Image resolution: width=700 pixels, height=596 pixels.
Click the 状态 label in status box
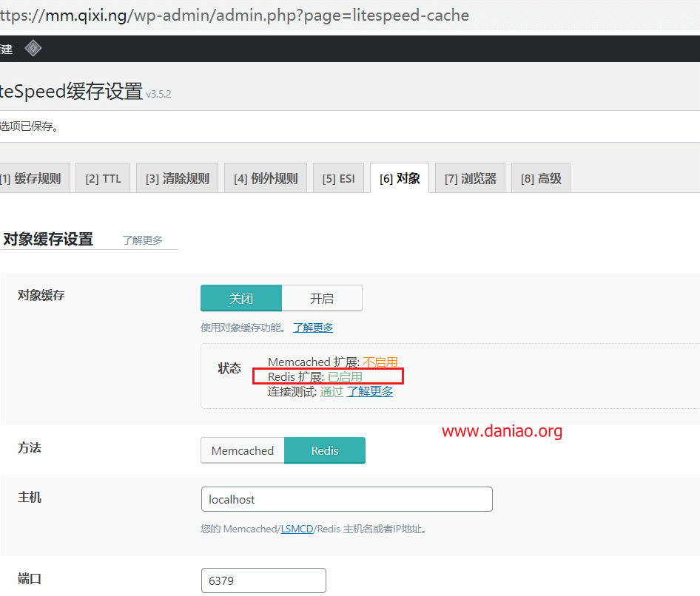point(229,368)
